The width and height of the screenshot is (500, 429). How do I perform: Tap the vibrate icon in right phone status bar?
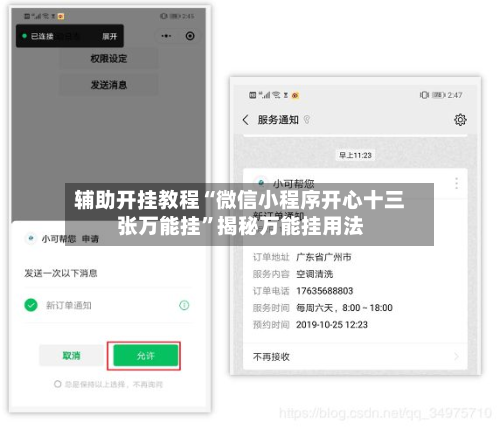(x=424, y=95)
